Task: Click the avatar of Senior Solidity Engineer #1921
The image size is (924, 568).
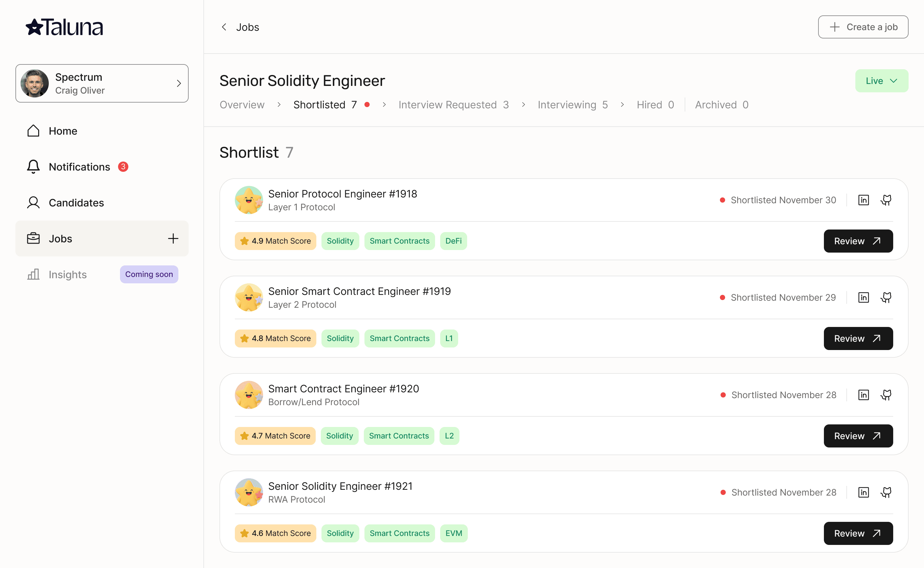Action: click(248, 492)
